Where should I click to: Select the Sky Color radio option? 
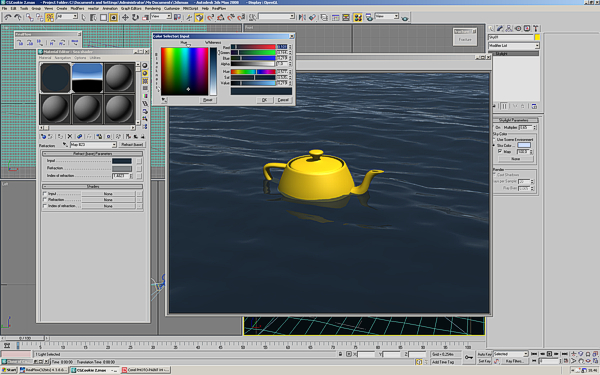tap(495, 145)
